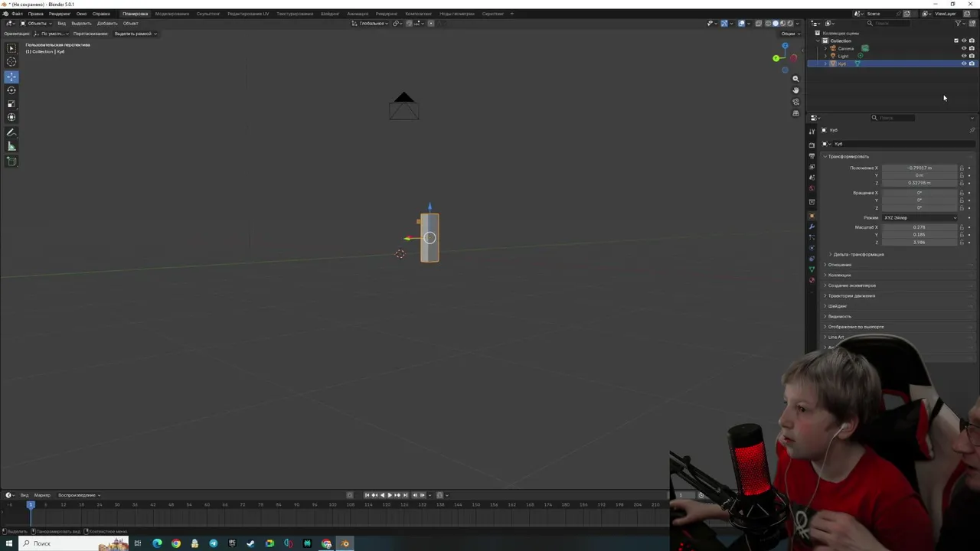The height and width of the screenshot is (551, 980).
Task: Collapse Трансформировать panel
Action: tap(847, 156)
